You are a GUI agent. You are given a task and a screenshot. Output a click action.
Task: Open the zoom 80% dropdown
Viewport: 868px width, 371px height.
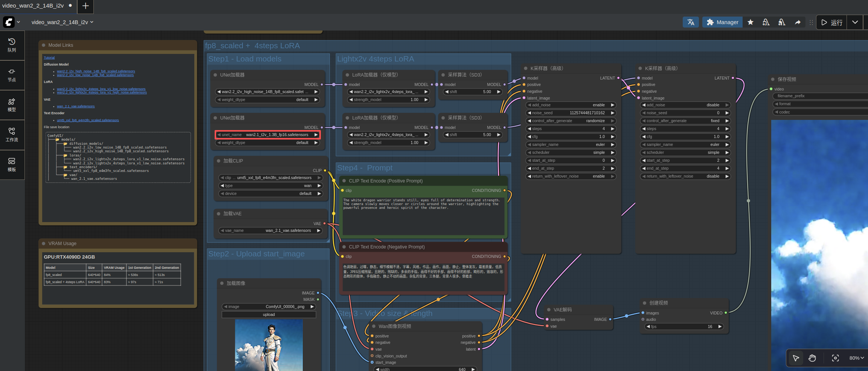pyautogui.click(x=856, y=358)
